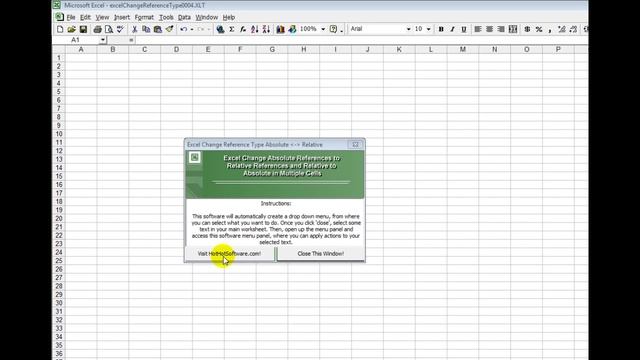The image size is (640, 360).
Task: Activate the Format Painter brush
Action: pos(169,29)
